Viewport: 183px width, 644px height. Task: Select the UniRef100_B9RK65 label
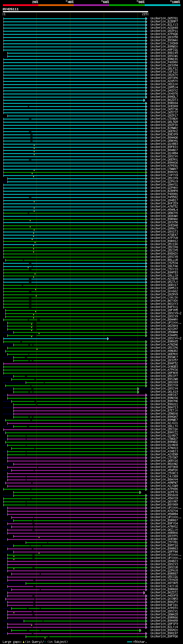164,341
